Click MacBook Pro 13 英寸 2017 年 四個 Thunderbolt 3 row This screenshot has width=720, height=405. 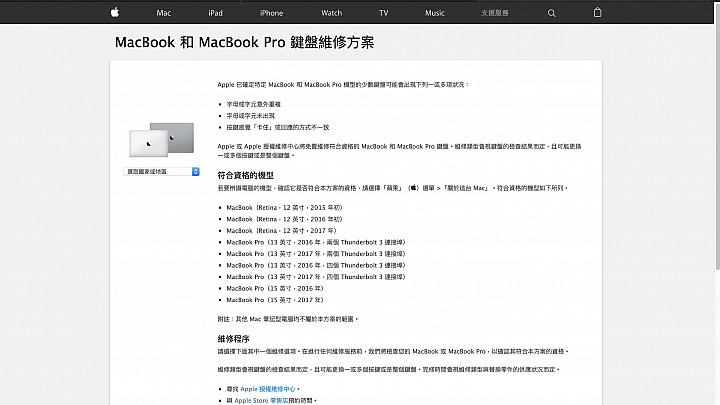[316, 276]
